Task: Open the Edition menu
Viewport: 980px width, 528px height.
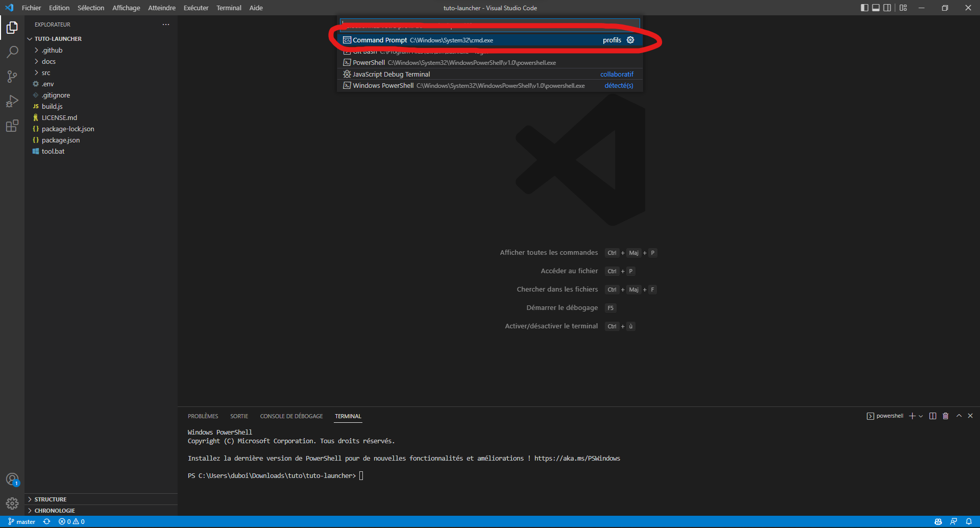Action: pyautogui.click(x=59, y=8)
